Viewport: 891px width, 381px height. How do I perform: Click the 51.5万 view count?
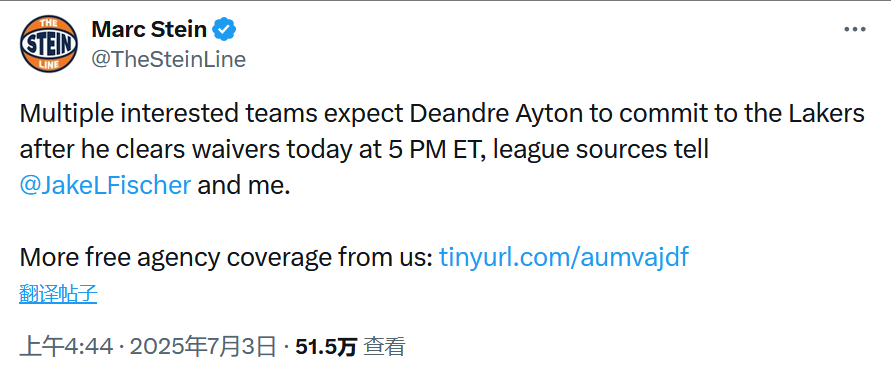coord(326,346)
